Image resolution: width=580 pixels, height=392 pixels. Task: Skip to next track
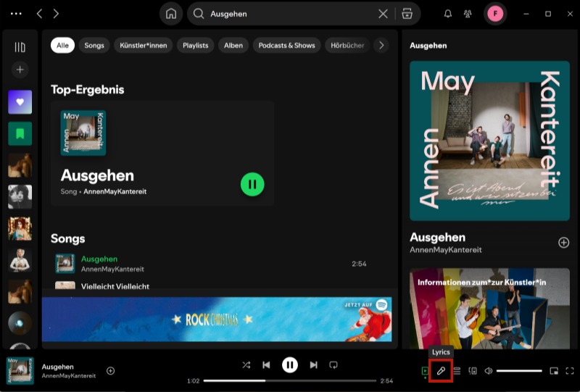[314, 365]
